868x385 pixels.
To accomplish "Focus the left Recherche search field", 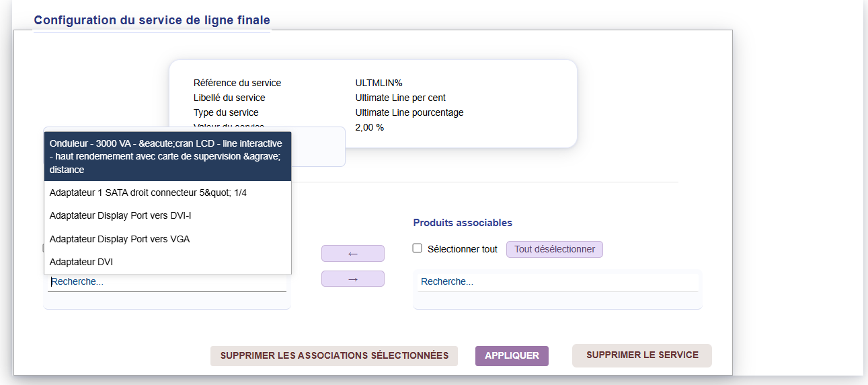I will [x=167, y=282].
